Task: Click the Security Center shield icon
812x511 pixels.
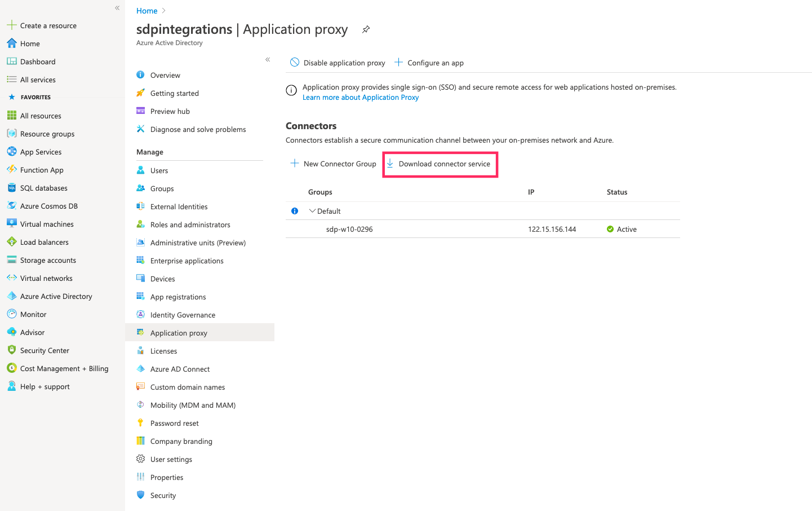Action: pyautogui.click(x=11, y=350)
